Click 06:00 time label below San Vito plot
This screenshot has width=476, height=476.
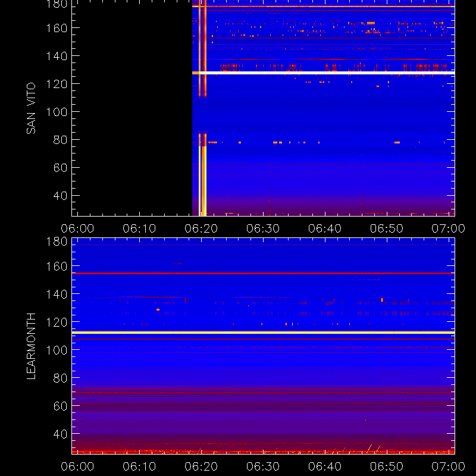77,228
